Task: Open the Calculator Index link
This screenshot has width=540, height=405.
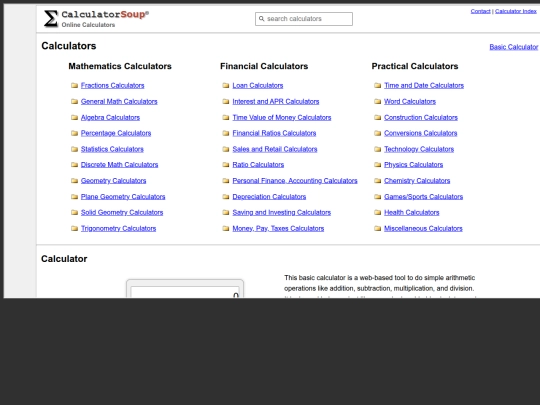Action: [x=516, y=11]
